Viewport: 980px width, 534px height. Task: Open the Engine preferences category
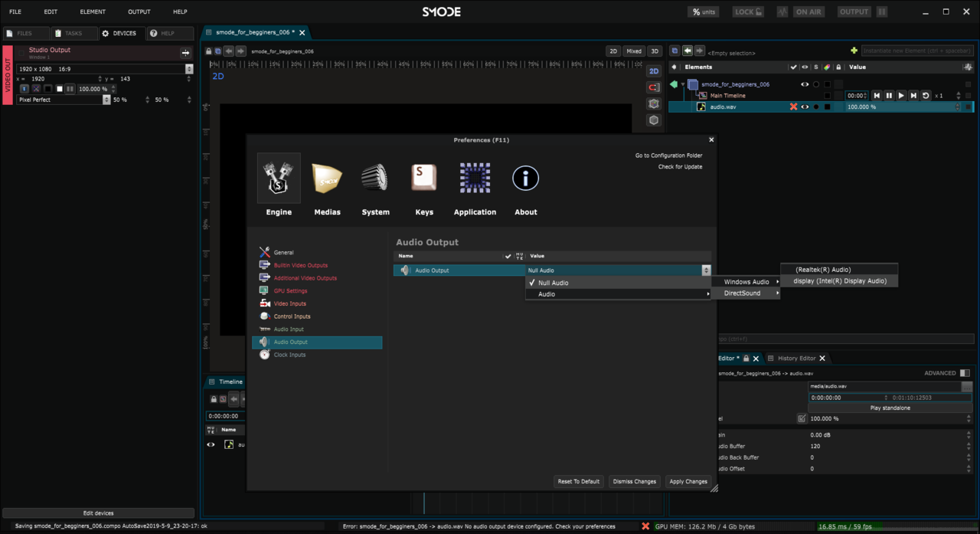pyautogui.click(x=279, y=185)
